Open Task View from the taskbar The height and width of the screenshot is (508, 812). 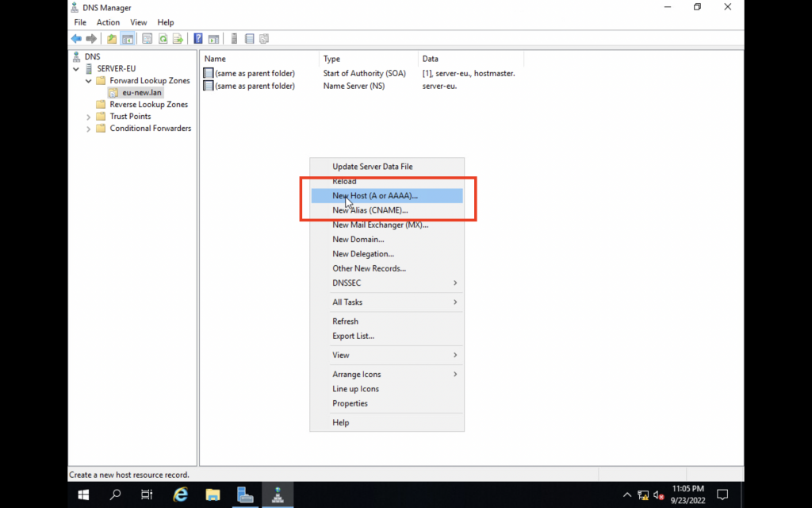pos(147,495)
